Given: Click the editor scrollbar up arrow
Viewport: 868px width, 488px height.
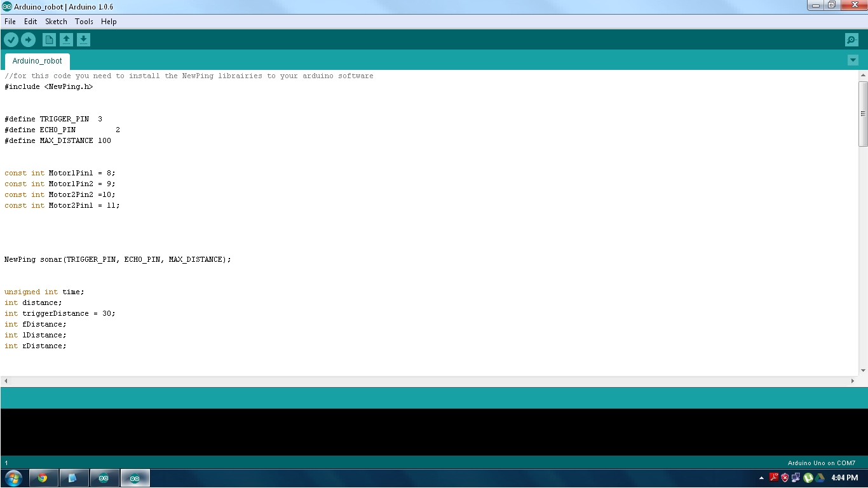Looking at the screenshot, I should (863, 75).
